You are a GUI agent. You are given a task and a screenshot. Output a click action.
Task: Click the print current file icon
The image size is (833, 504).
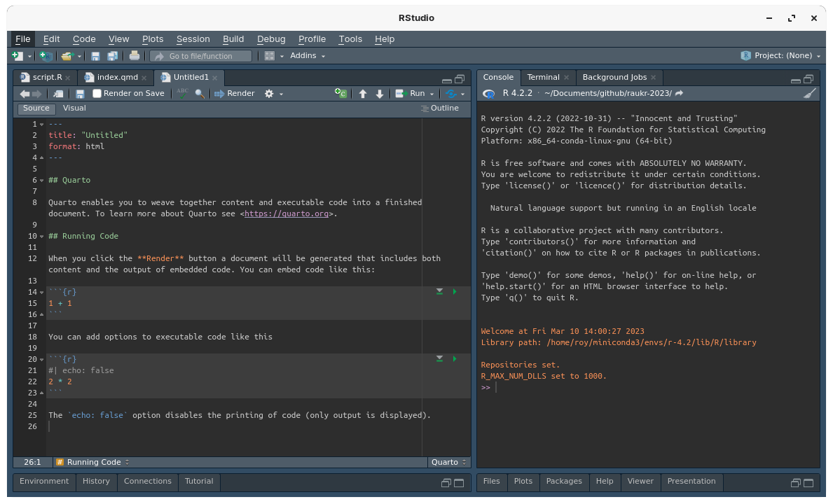134,56
